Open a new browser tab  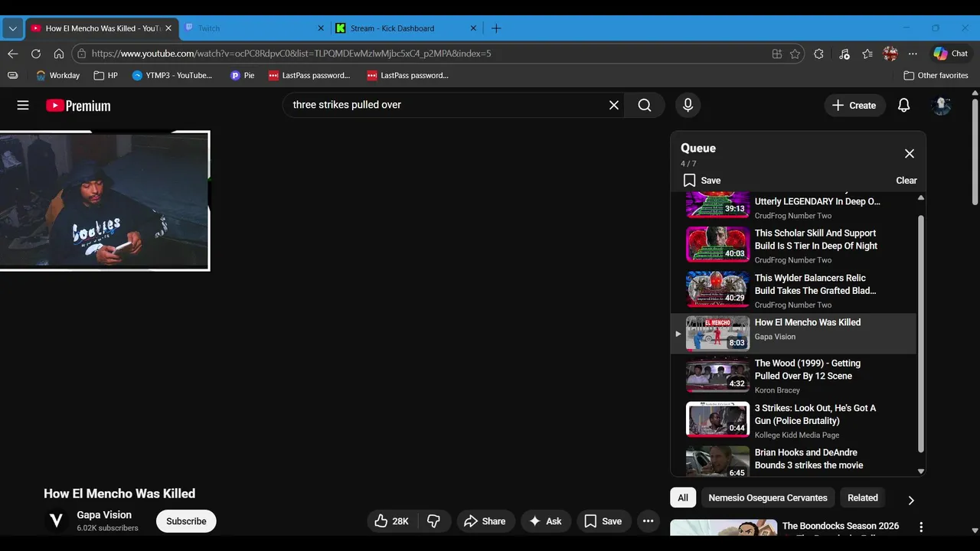click(x=496, y=28)
